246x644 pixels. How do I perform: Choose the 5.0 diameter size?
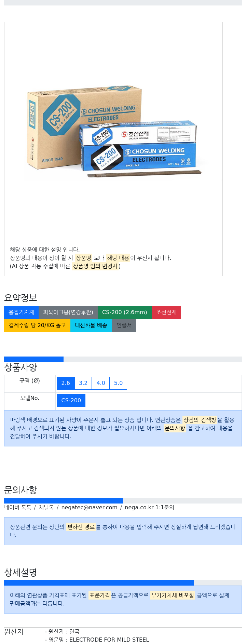(x=118, y=383)
